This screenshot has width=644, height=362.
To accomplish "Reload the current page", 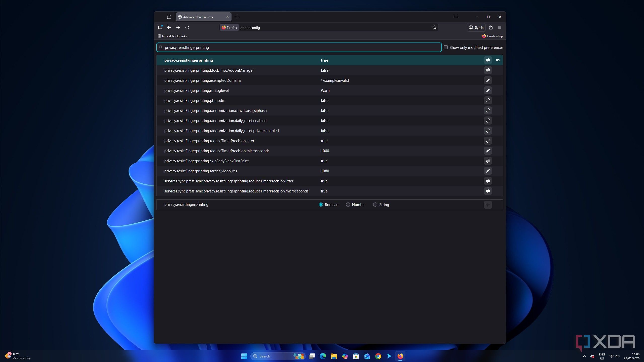I will (x=187, y=27).
